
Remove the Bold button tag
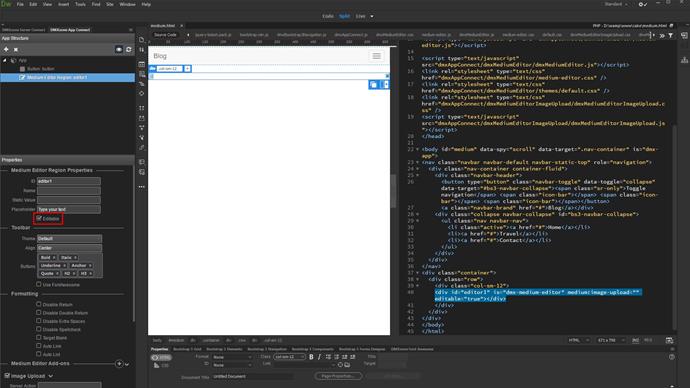(54, 257)
